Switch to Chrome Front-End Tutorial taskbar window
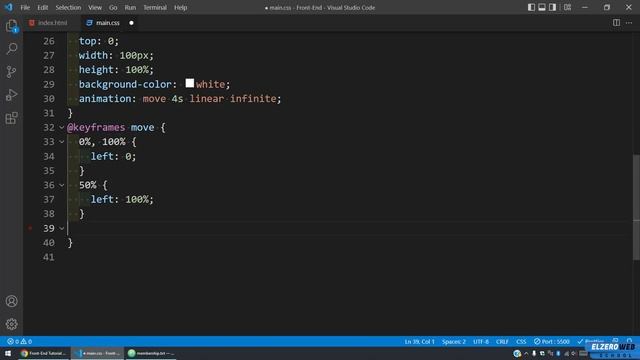 44,353
